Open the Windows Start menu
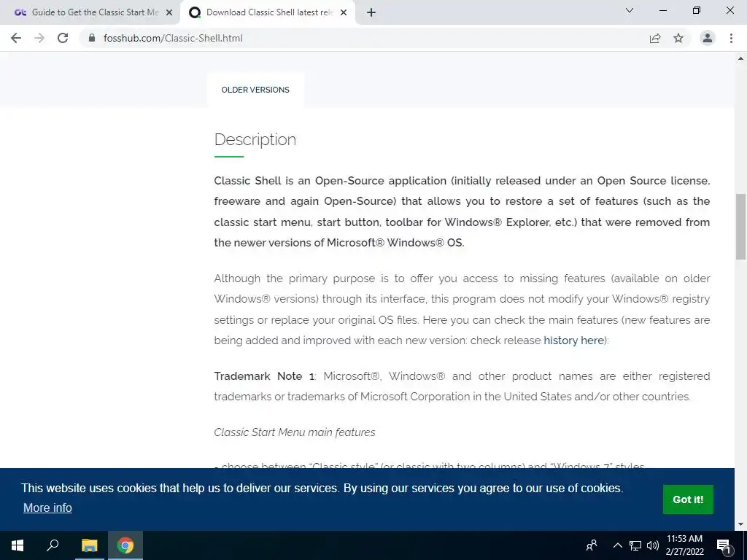 click(x=18, y=545)
